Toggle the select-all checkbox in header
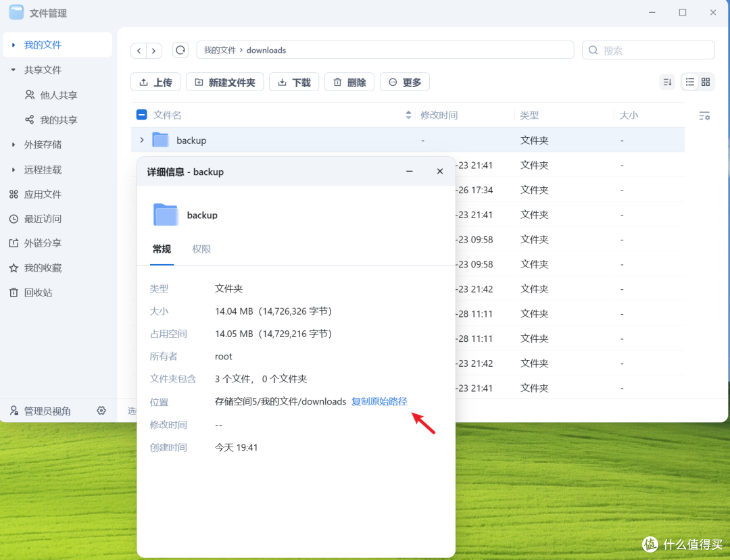This screenshot has width=730, height=560. [141, 115]
